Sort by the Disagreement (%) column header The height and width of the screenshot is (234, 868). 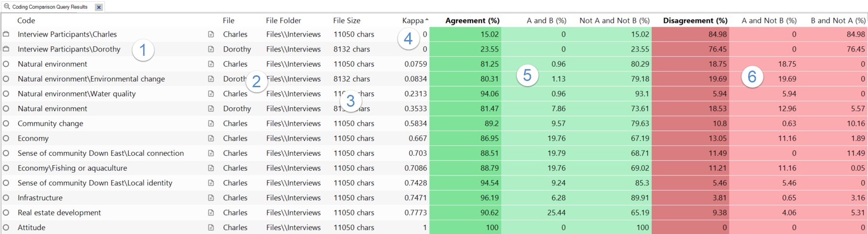coord(695,20)
